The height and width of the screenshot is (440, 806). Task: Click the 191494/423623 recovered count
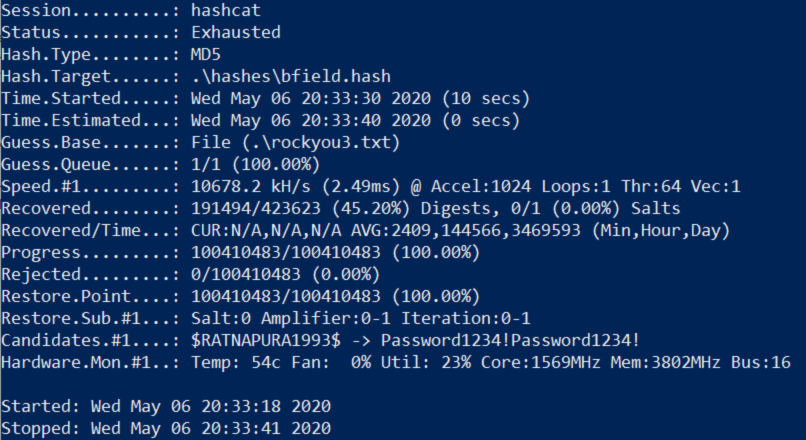[x=256, y=208]
